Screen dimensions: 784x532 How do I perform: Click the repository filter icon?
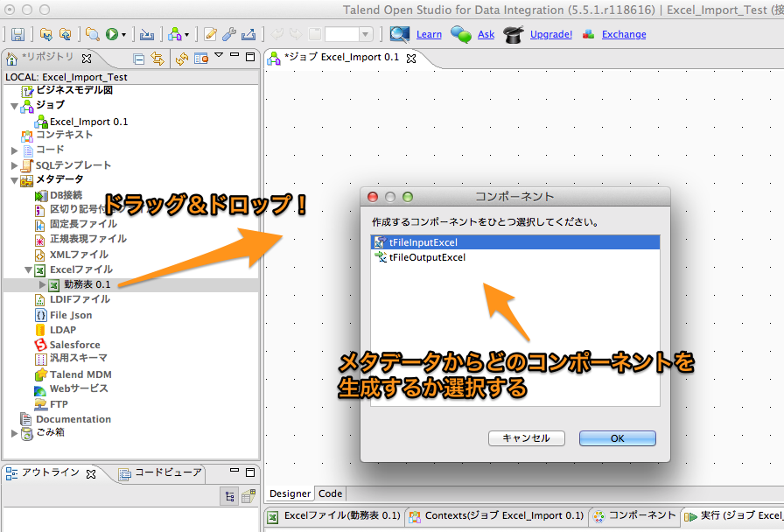[x=201, y=59]
